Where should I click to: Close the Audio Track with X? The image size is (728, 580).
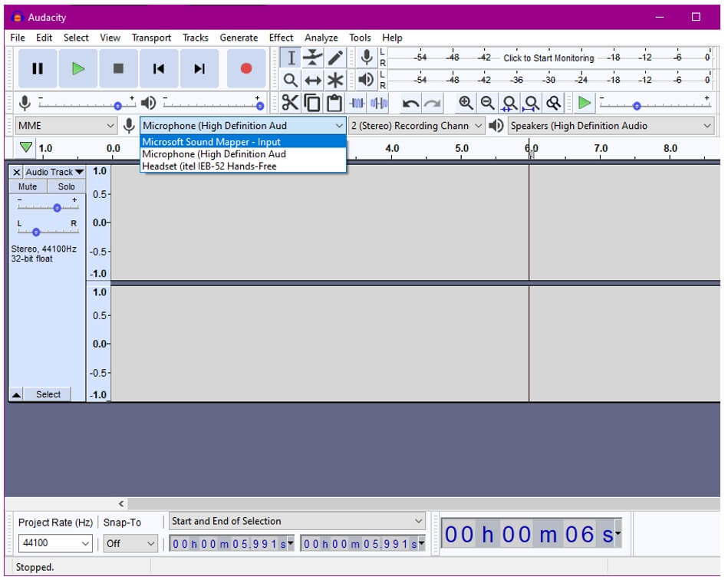tap(16, 173)
